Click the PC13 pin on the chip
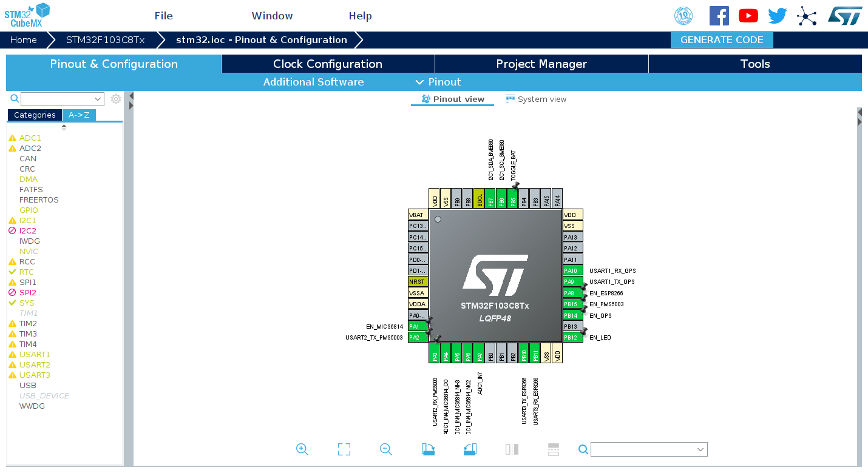Image resolution: width=868 pixels, height=473 pixels. coord(418,226)
